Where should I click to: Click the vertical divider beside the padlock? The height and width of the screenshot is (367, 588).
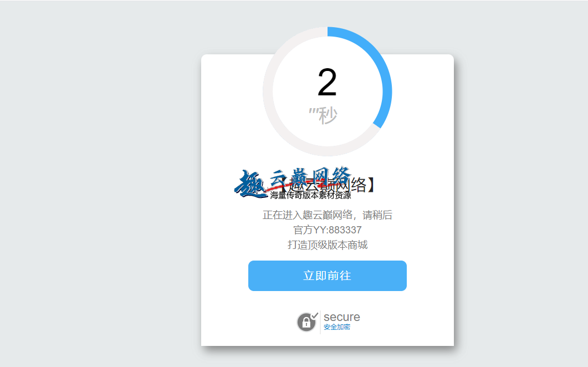(320, 322)
